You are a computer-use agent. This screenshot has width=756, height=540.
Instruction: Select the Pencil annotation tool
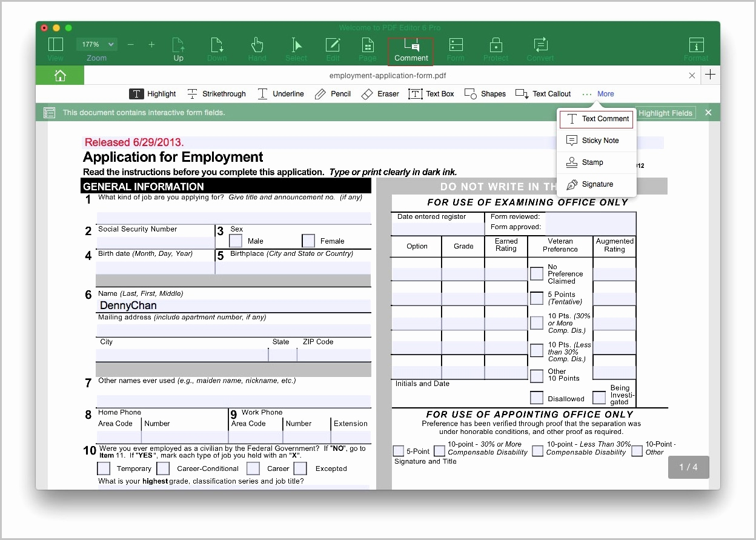click(x=333, y=93)
